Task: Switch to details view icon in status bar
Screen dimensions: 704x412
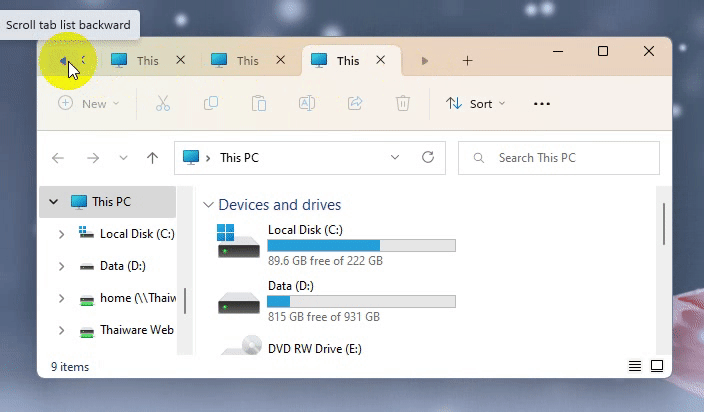Action: coord(635,366)
